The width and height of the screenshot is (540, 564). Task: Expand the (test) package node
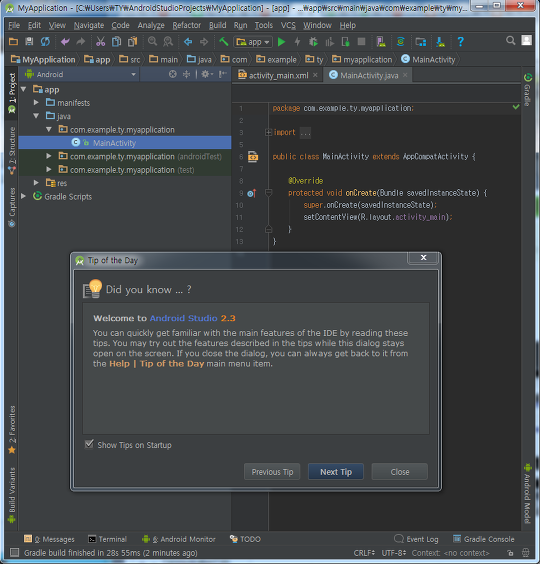click(x=49, y=169)
